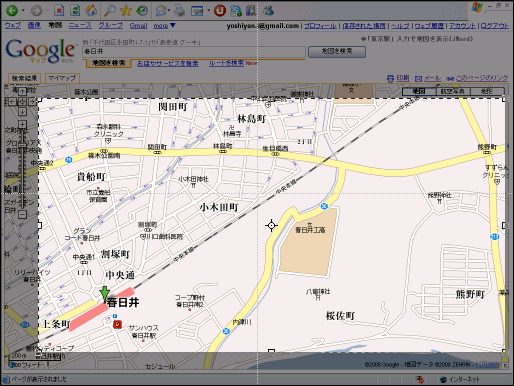This screenshot has width=514, height=386.
Task: Open Favorites with the star icon
Action: point(126,11)
